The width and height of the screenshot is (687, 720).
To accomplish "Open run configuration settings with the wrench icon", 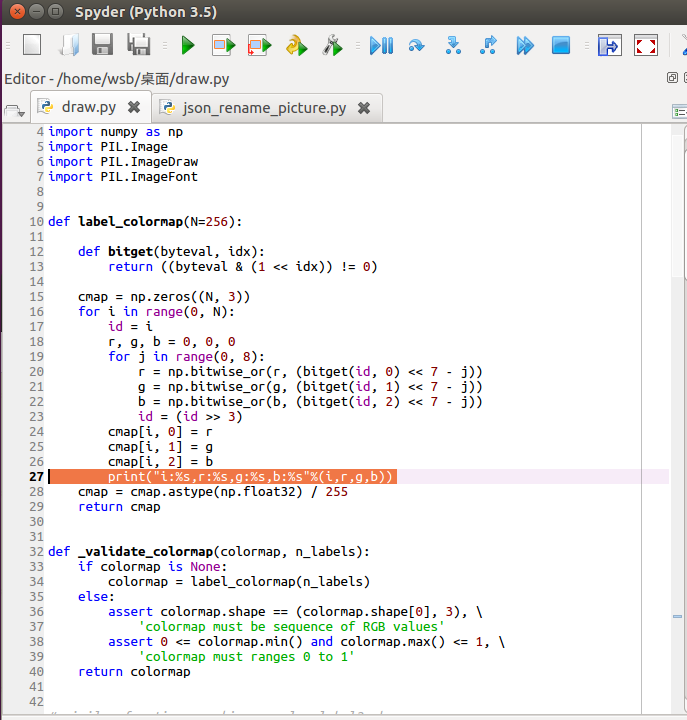I will pyautogui.click(x=332, y=45).
